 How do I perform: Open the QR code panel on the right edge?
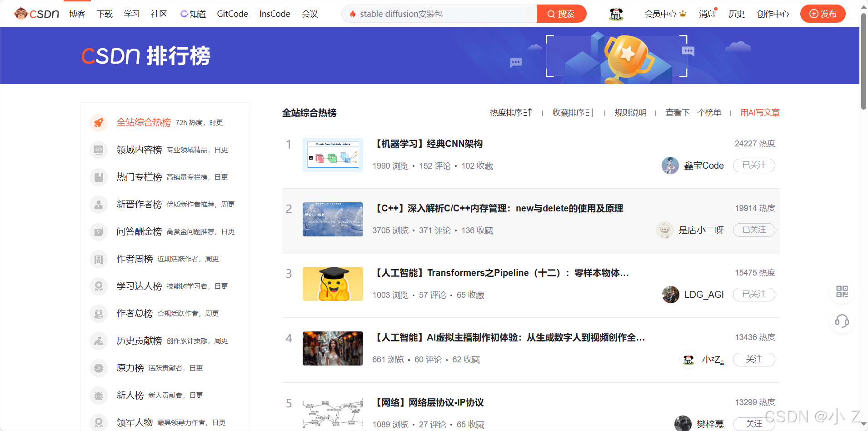click(842, 291)
